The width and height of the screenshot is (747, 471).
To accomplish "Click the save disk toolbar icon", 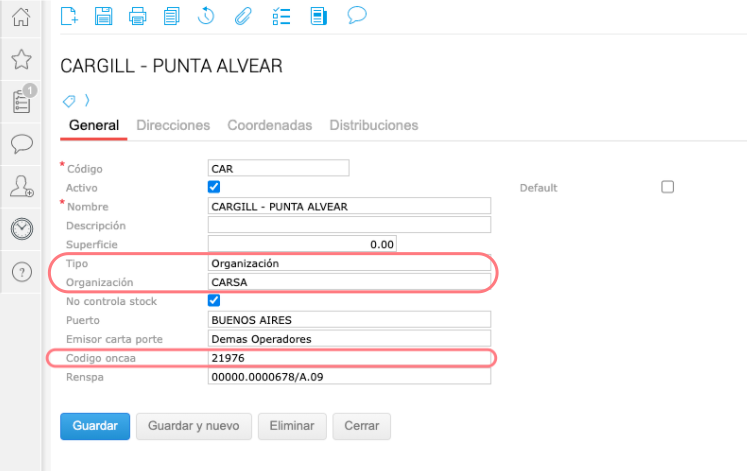I will pos(103,16).
